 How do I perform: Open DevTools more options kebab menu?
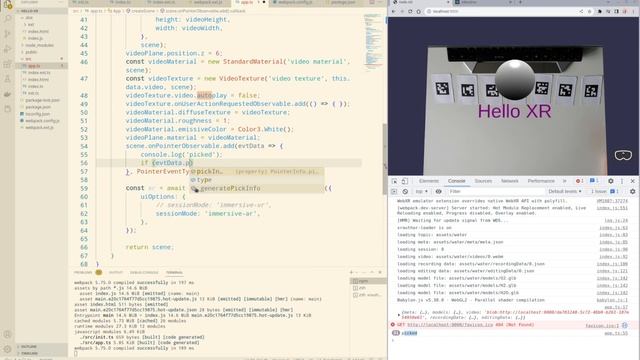click(x=622, y=181)
